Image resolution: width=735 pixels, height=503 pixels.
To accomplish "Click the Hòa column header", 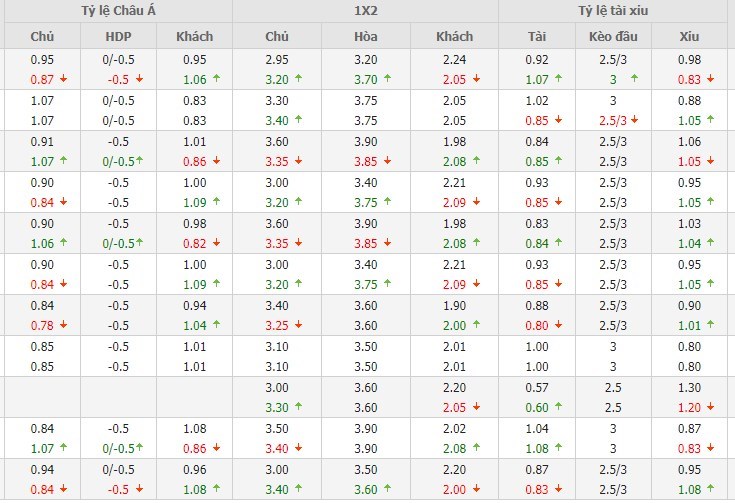I will pos(365,37).
